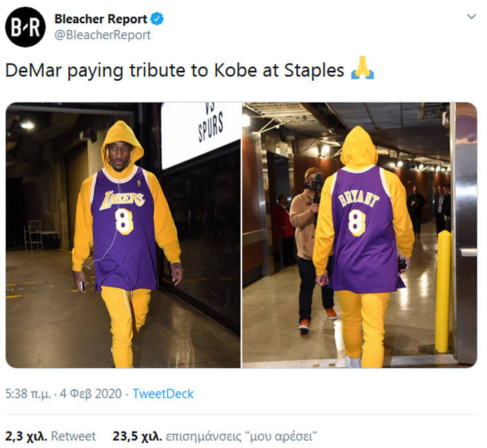Screen dimensions: 487x448
Task: View the 23,5 χιλ. likes list
Action: (215, 436)
